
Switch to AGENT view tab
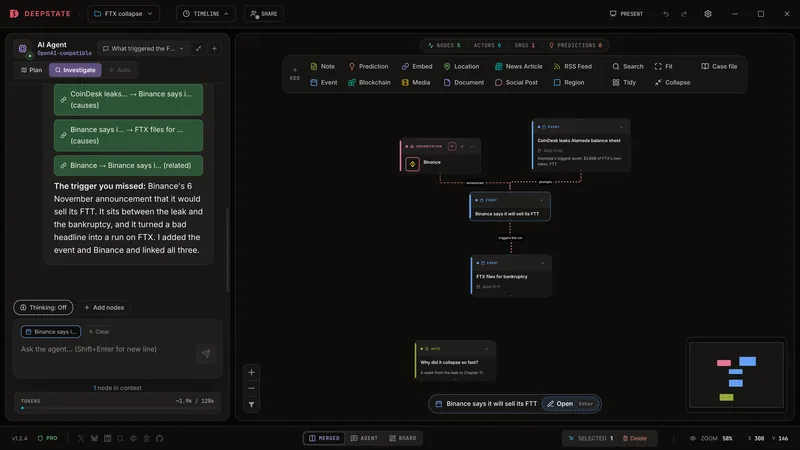(x=364, y=438)
